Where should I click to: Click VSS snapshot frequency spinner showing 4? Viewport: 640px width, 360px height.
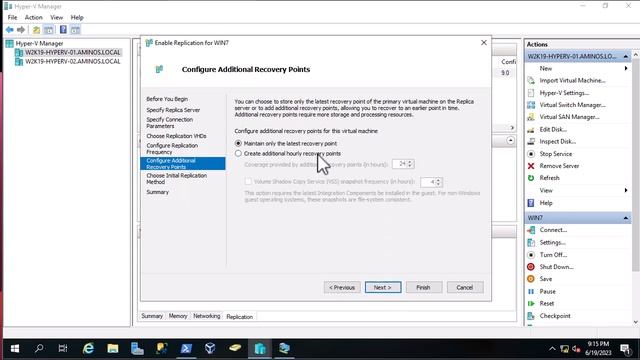pyautogui.click(x=438, y=182)
